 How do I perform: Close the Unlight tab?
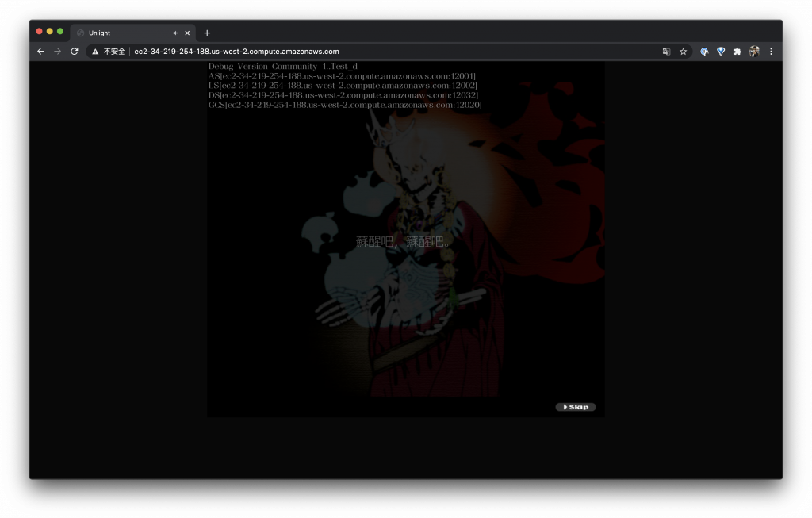point(187,33)
